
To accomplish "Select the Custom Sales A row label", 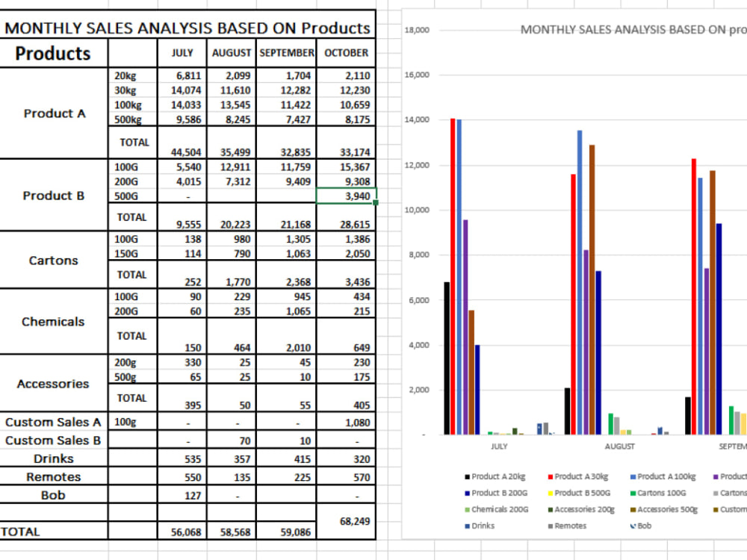I will pos(53,422).
